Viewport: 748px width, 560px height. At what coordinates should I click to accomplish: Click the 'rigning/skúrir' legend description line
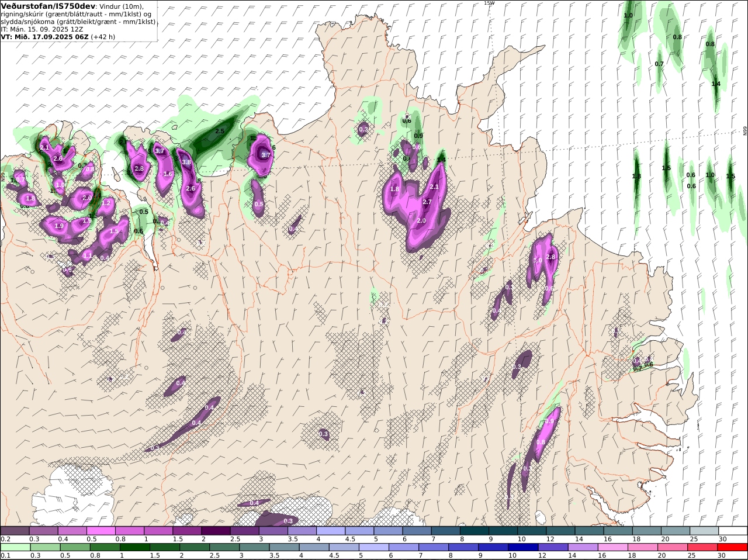[x=77, y=14]
